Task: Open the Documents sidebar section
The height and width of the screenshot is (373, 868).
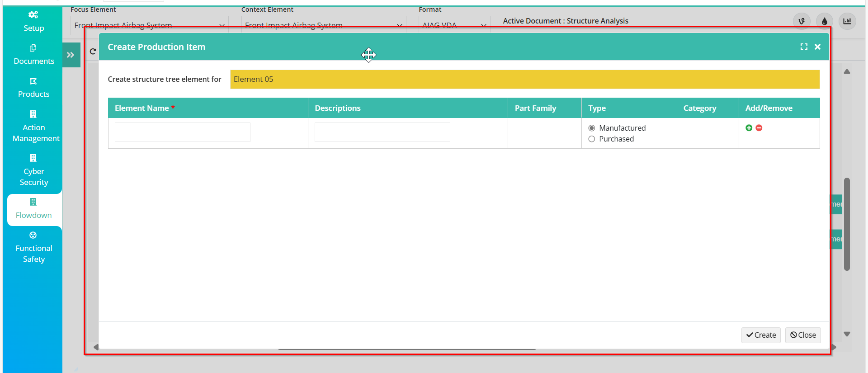Action: coord(33,54)
